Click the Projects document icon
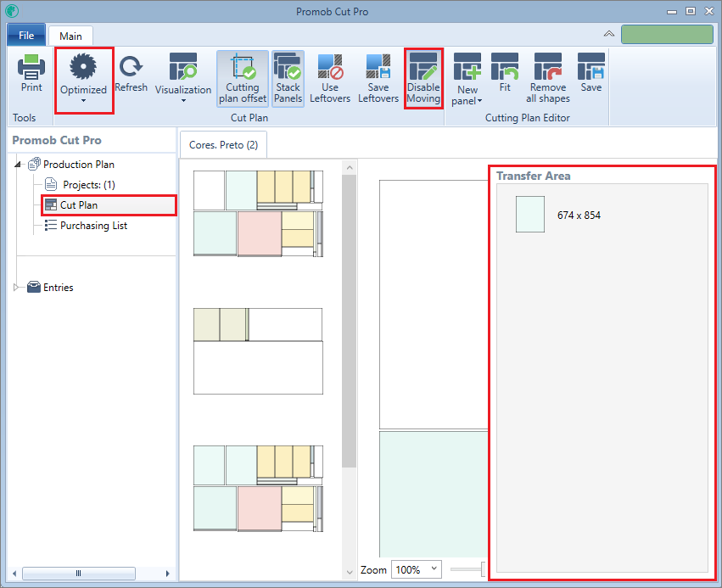 51,184
